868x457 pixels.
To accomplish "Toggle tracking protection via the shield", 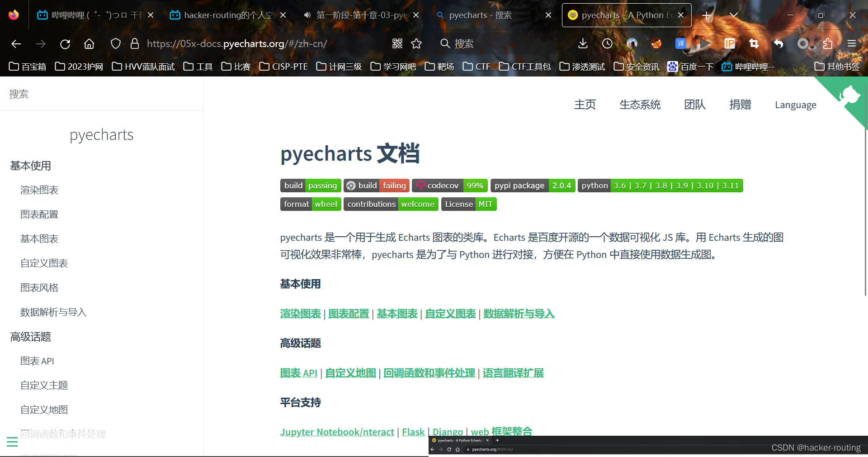I will (116, 43).
